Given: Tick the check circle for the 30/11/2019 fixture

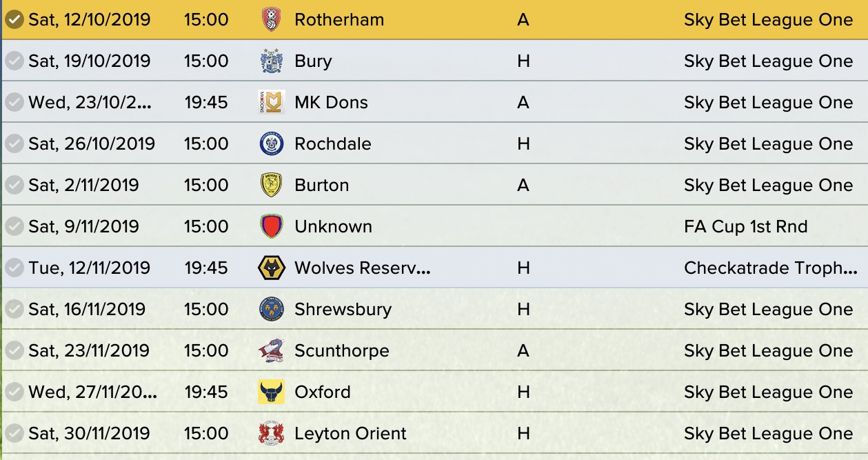Looking at the screenshot, I should point(14,433).
